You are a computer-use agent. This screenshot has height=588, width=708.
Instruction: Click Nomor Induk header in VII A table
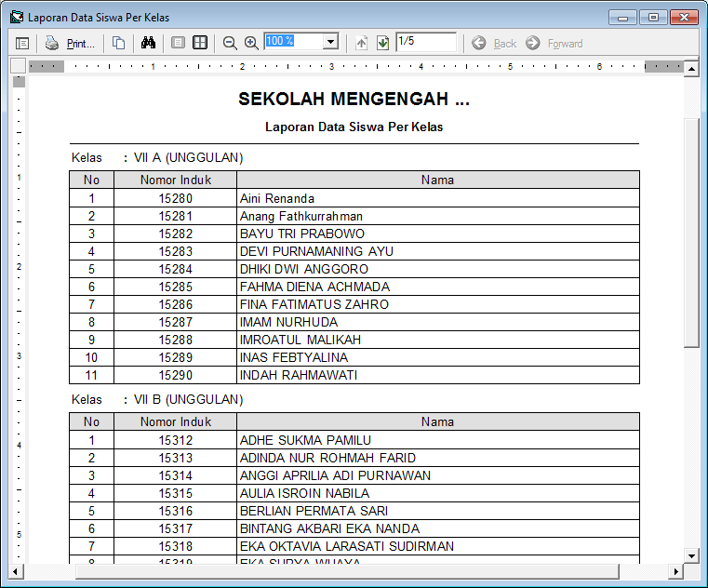click(x=176, y=180)
